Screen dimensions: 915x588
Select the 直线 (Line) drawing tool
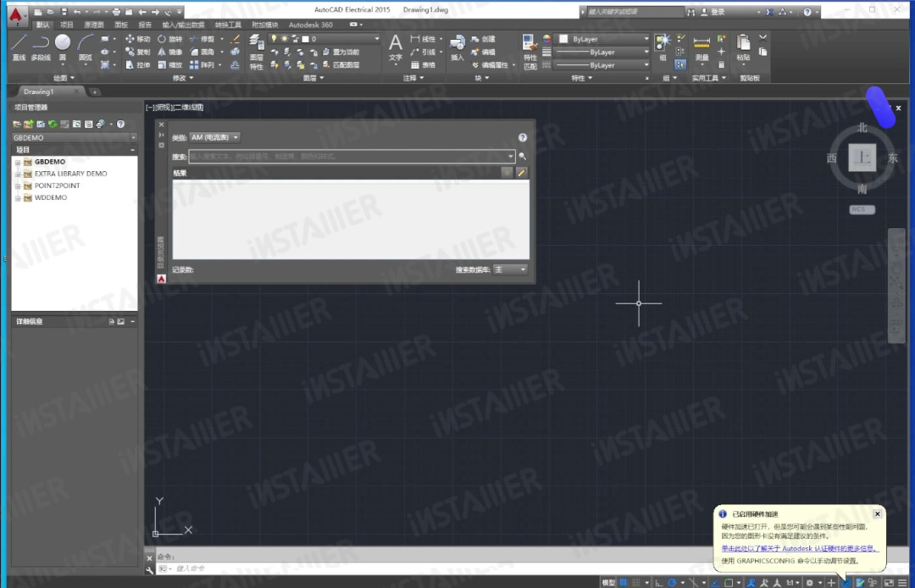coord(19,47)
